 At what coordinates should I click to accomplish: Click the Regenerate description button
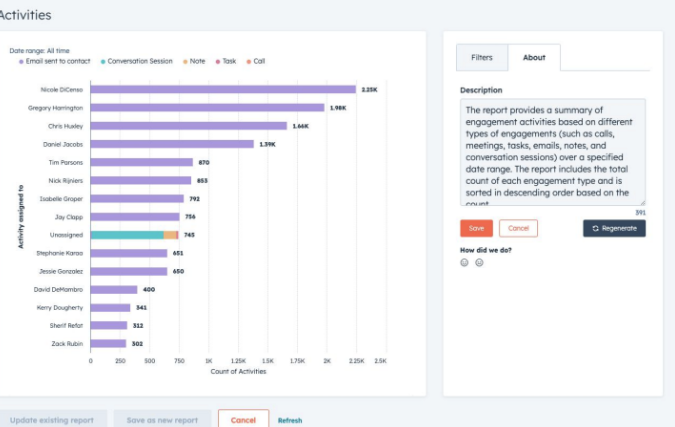pyautogui.click(x=614, y=229)
